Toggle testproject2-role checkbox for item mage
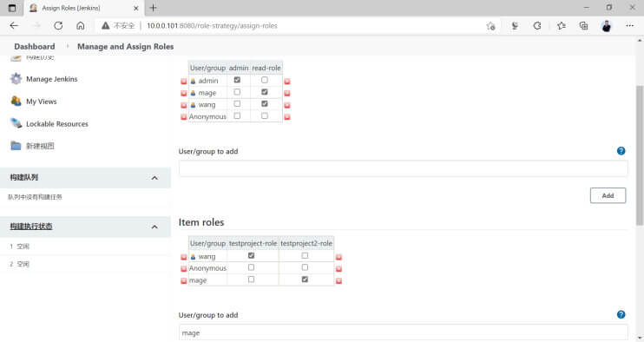This screenshot has width=644, height=342. (305, 280)
